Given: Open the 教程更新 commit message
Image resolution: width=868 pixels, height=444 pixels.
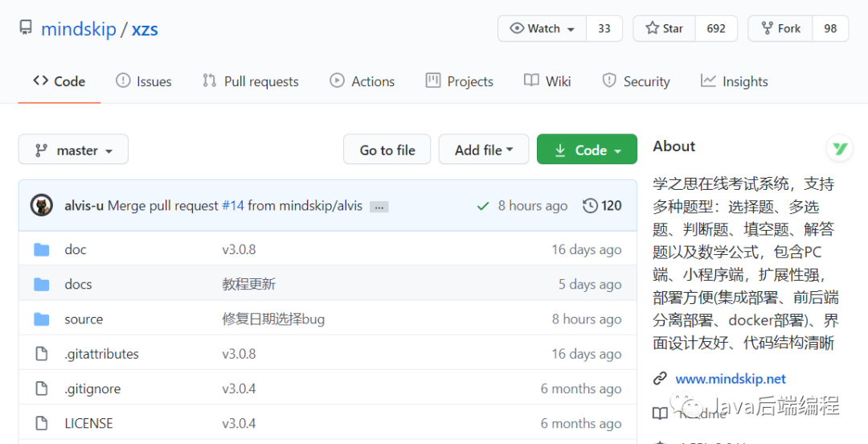Looking at the screenshot, I should pyautogui.click(x=249, y=285).
